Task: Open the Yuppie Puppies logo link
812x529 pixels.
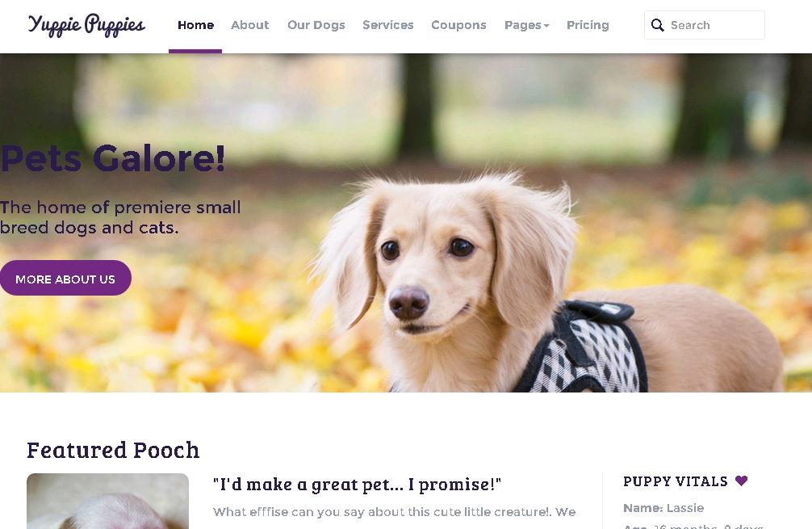Action: tap(86, 25)
